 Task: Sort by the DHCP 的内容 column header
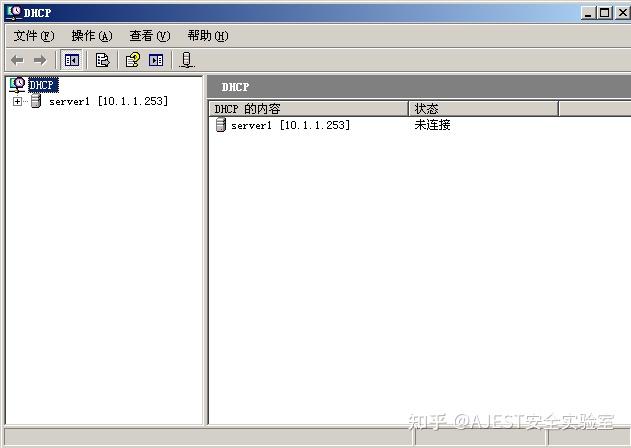coord(309,109)
